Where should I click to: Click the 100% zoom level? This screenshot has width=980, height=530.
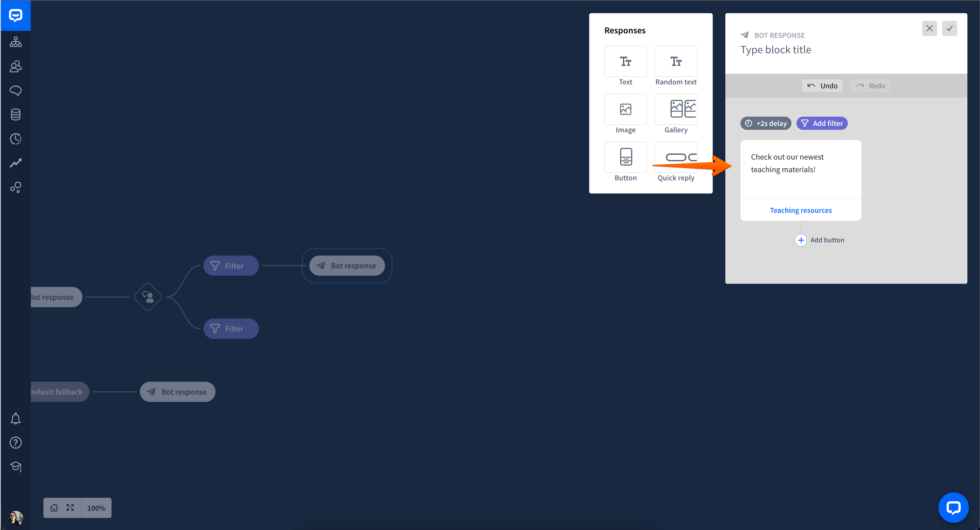click(96, 508)
